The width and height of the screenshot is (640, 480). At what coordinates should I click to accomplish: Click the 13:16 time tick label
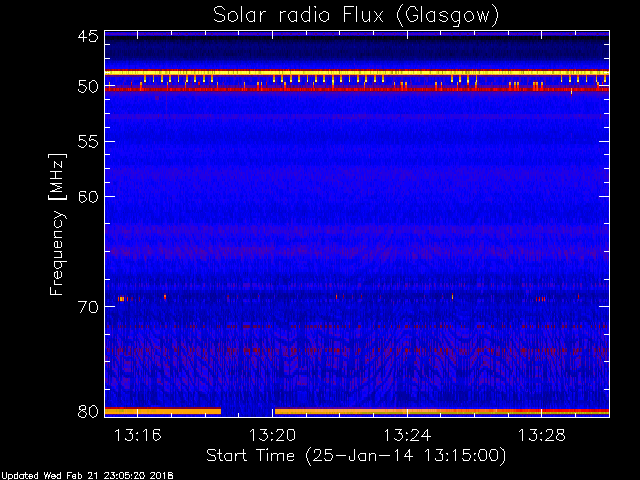[x=138, y=435]
